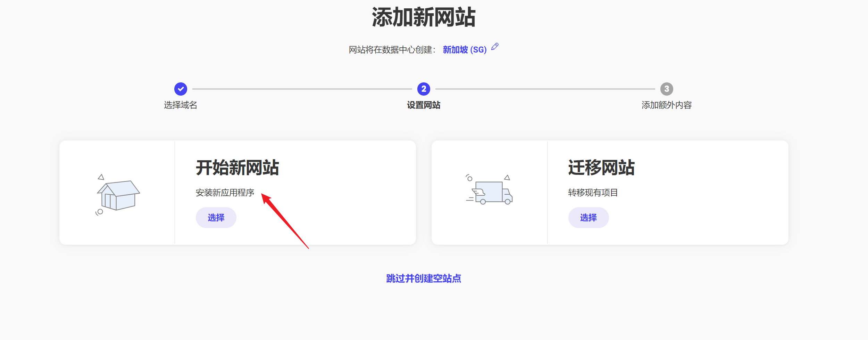The height and width of the screenshot is (340, 868).
Task: Click the step 2 numbered circle
Action: coord(424,89)
